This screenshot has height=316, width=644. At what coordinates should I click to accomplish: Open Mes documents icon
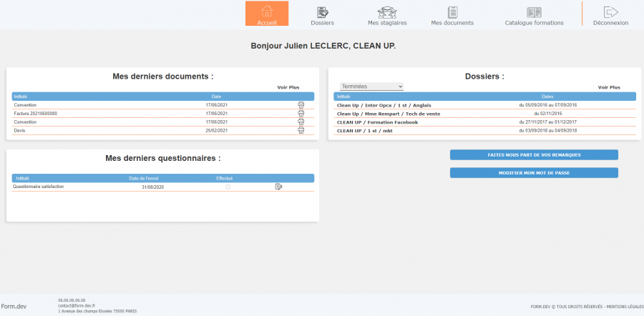pos(452,12)
